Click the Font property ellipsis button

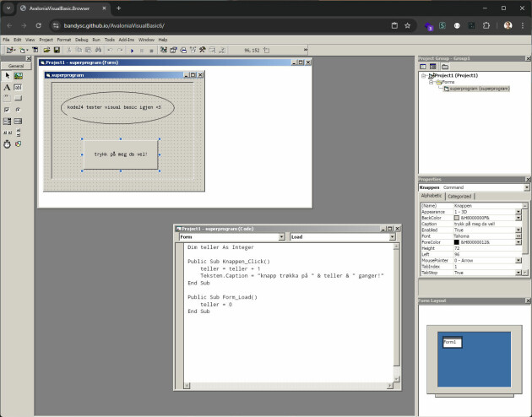pyautogui.click(x=518, y=236)
